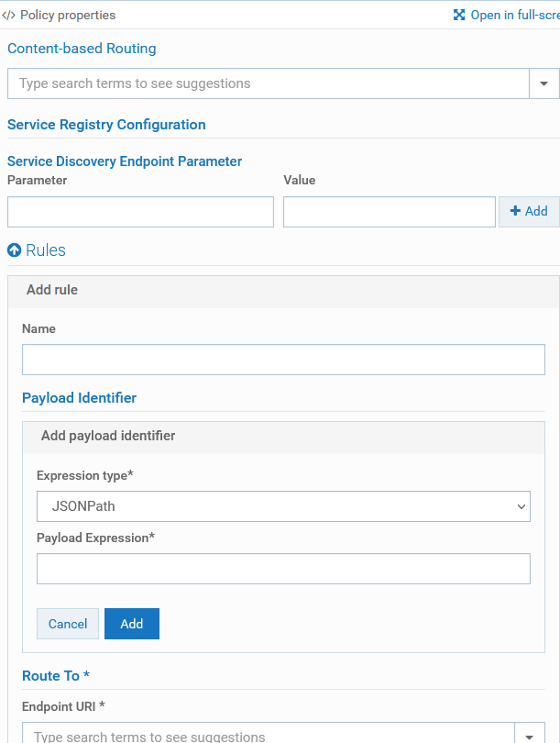Click the Service Discovery Endpoint Parameter heading

[125, 161]
